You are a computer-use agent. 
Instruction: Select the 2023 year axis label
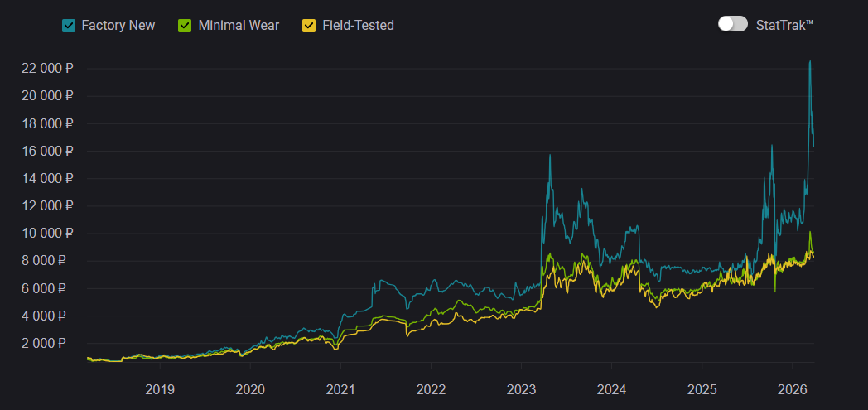(x=521, y=389)
